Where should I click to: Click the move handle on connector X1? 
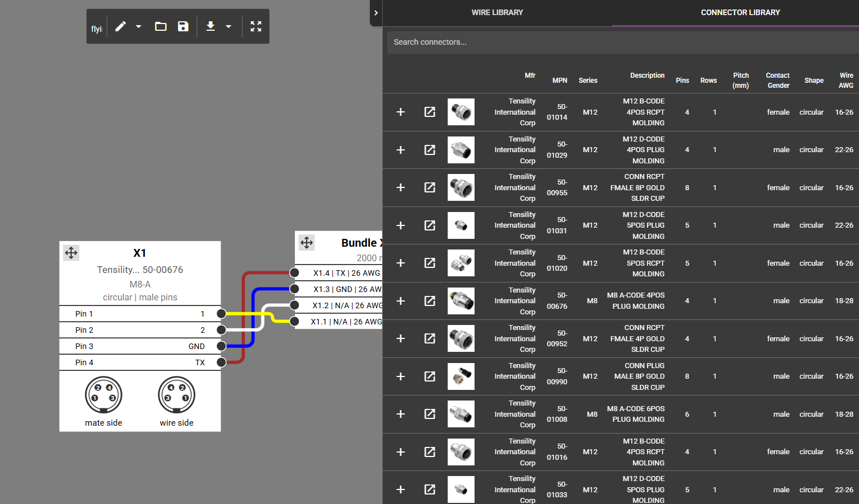[71, 253]
